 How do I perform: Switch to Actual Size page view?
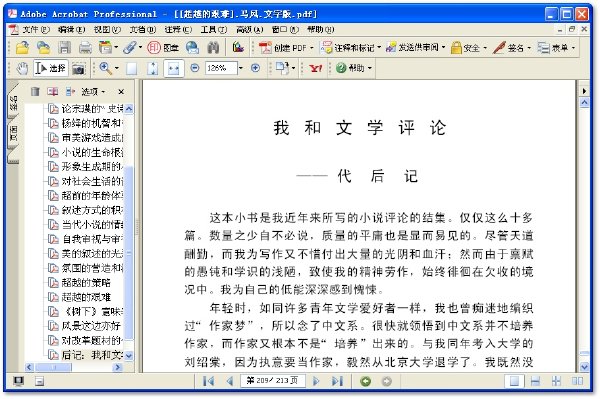click(x=131, y=68)
